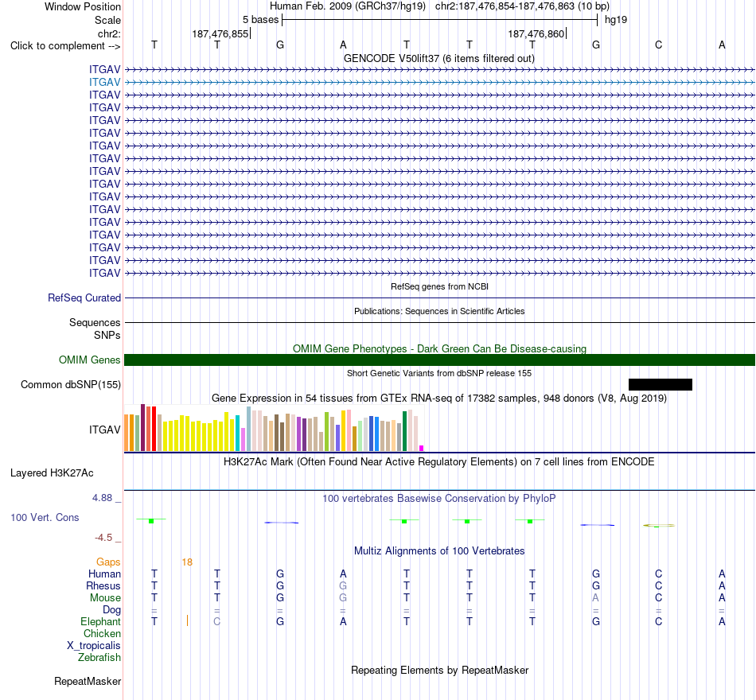Click the Basewise Conservation by PhyloP title
Image resolution: width=756 pixels, height=700 pixels.
coord(439,499)
